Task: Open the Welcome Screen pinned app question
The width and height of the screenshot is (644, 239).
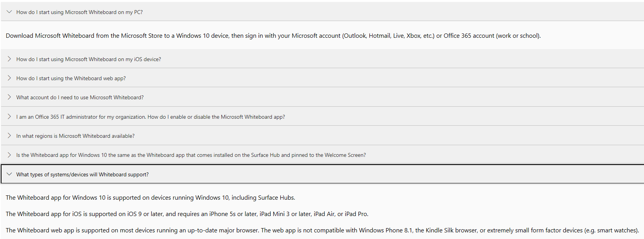Action: click(191, 155)
